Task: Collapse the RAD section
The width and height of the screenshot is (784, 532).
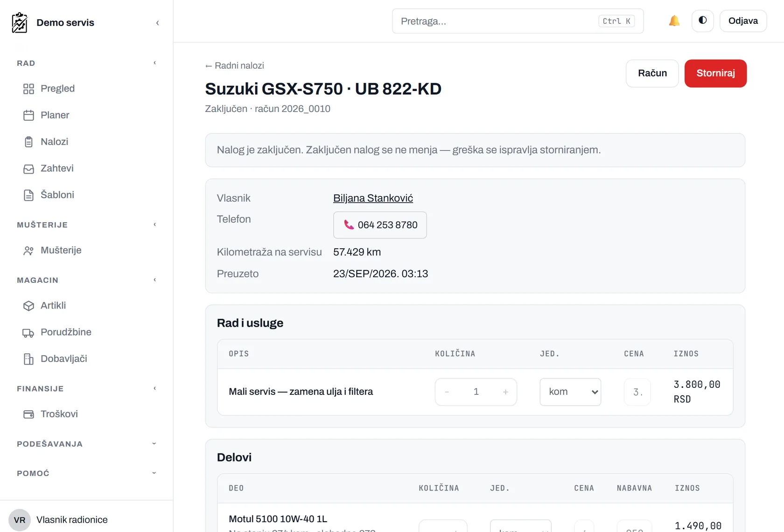Action: [x=154, y=63]
